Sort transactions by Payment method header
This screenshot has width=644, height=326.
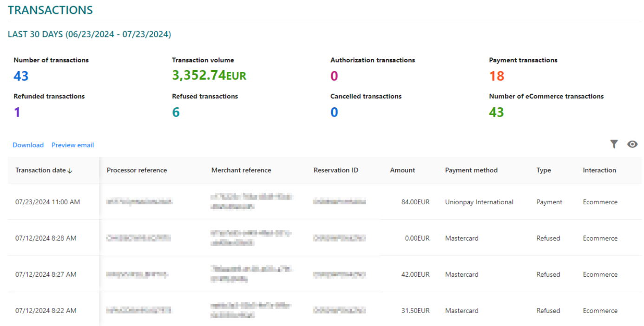click(471, 170)
